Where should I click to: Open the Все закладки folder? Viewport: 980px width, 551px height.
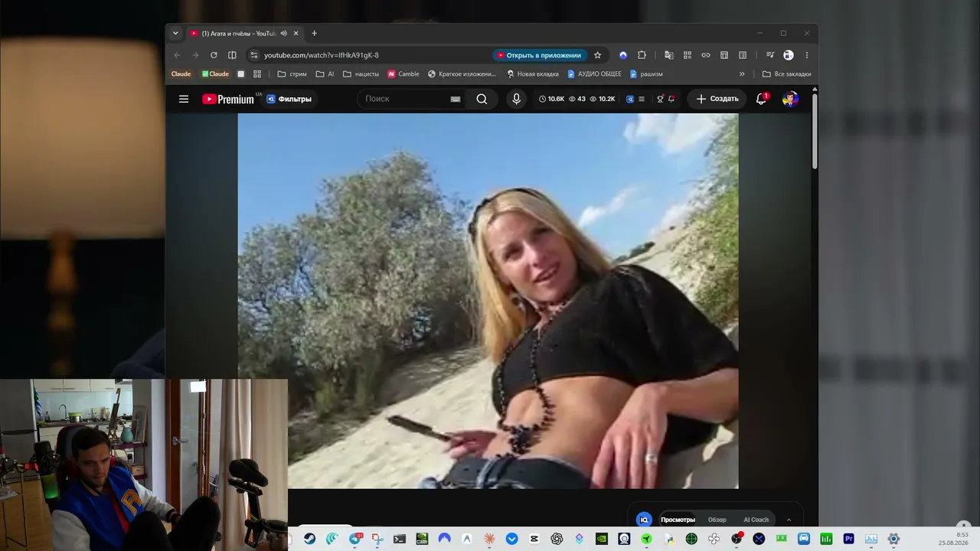point(786,74)
